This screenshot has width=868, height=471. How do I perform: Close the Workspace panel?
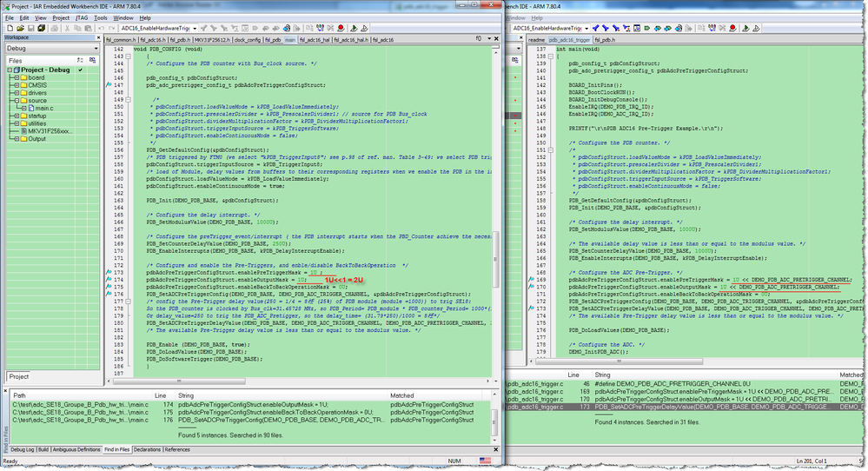click(x=98, y=37)
